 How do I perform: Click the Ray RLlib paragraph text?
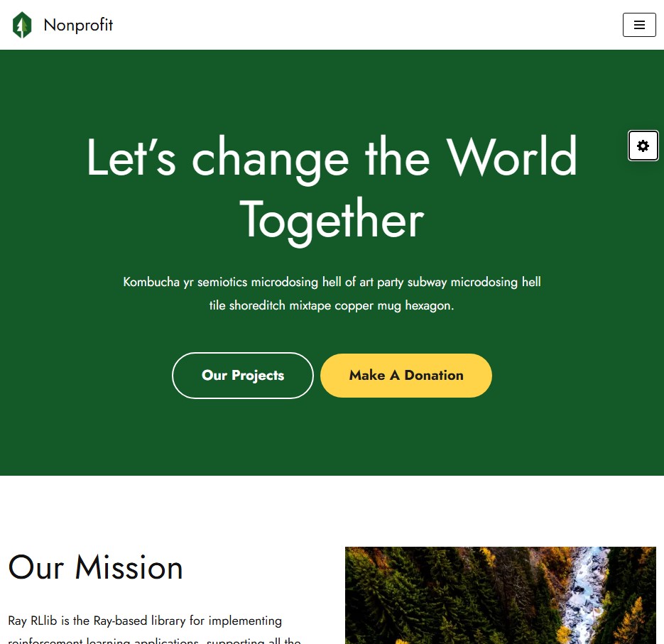point(145,621)
